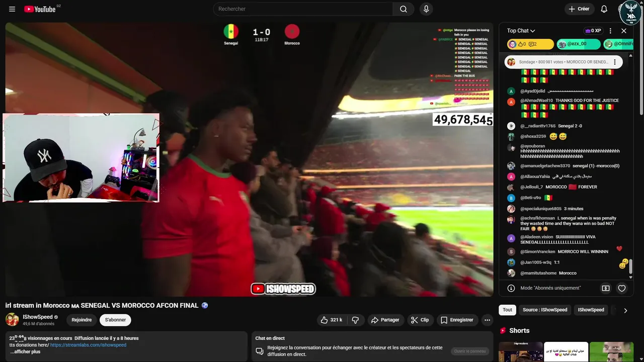Expand description with ...afficher plus
The width and height of the screenshot is (644, 362).
(25, 351)
